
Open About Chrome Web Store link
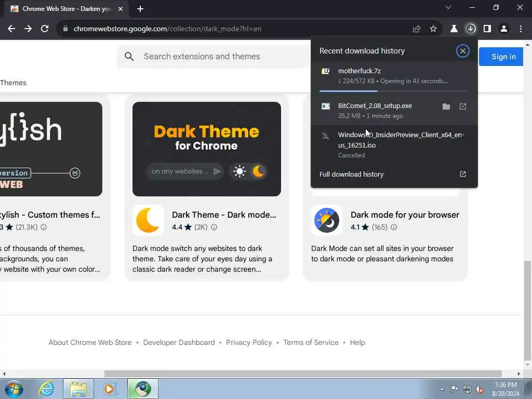90,342
